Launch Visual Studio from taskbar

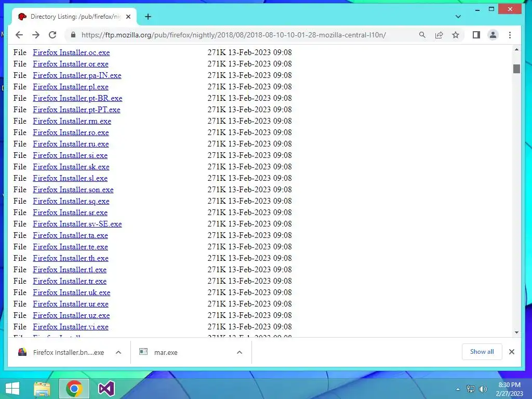click(x=106, y=389)
